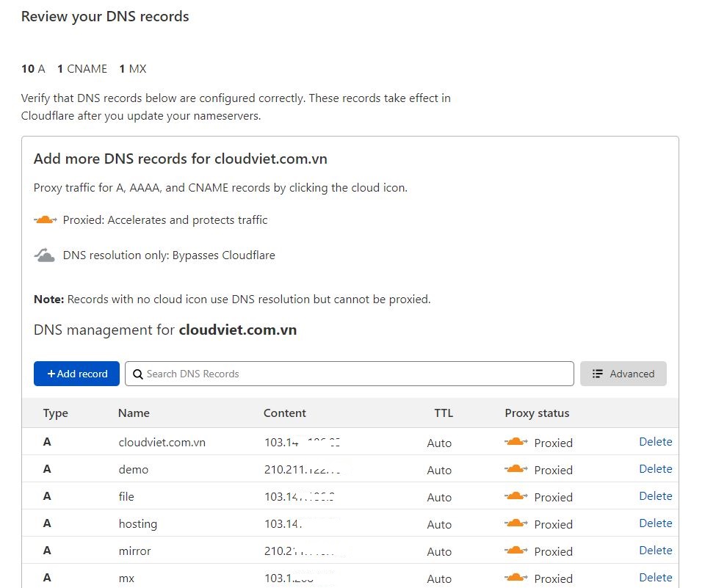Image resolution: width=716 pixels, height=588 pixels.
Task: Click the TTL column header
Action: coord(444,413)
